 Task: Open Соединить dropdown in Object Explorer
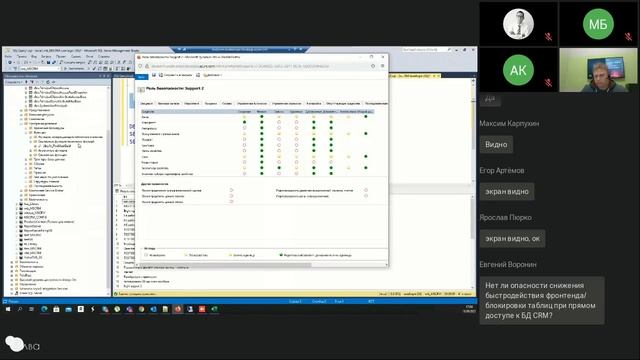pyautogui.click(x=14, y=82)
